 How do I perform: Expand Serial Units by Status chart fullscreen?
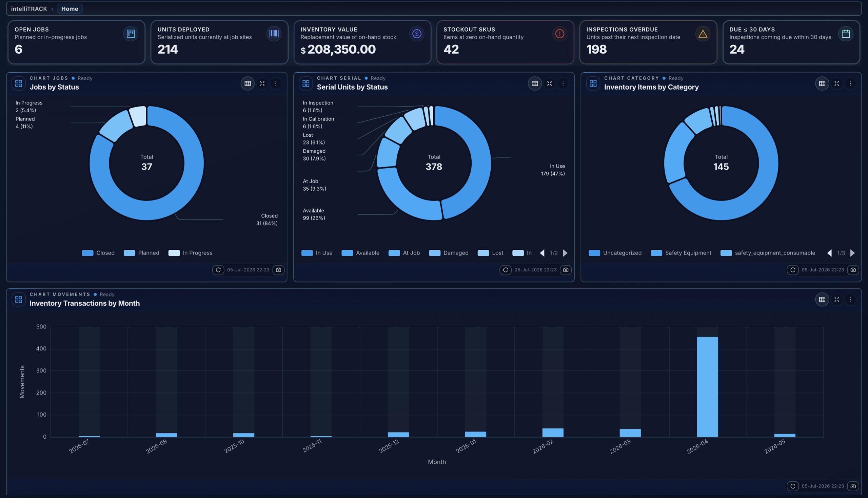pos(549,83)
